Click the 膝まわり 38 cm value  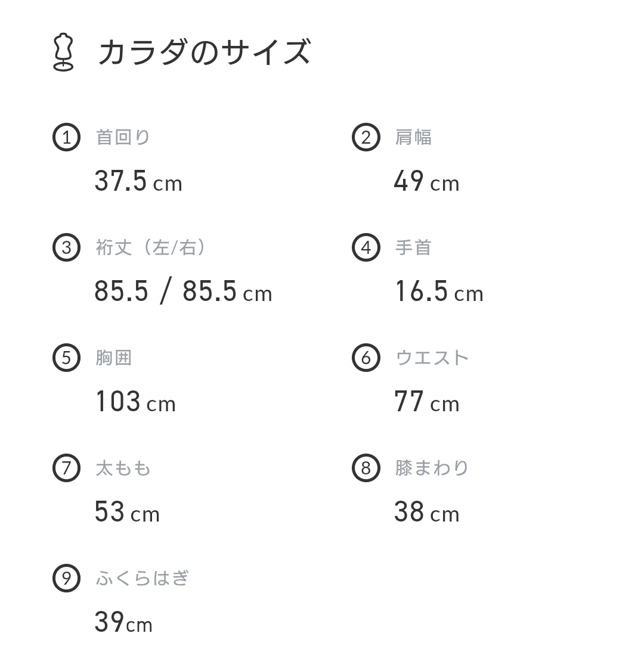tap(426, 512)
